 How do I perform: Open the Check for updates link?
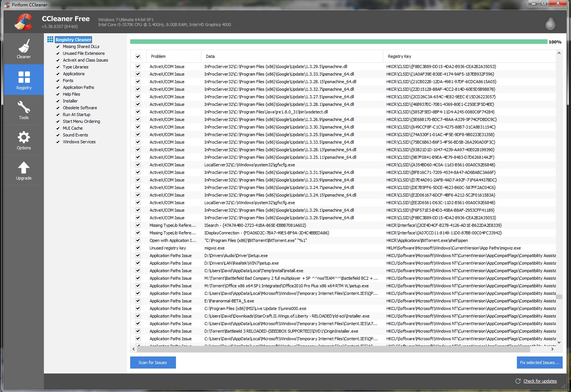(x=540, y=381)
